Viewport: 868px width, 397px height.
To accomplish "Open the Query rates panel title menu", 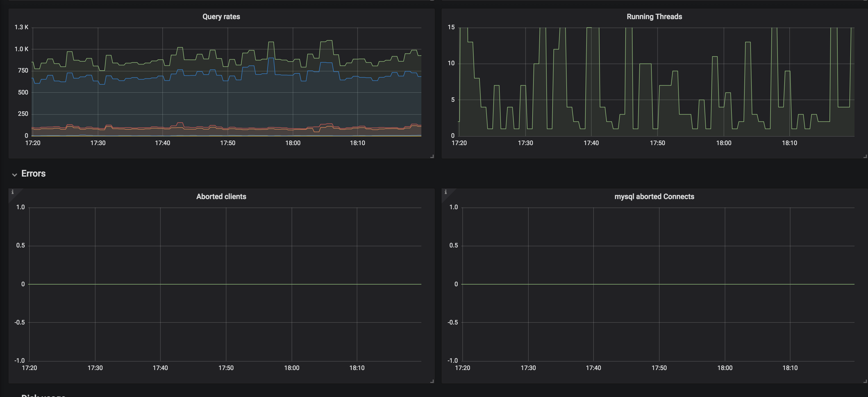I will [221, 17].
